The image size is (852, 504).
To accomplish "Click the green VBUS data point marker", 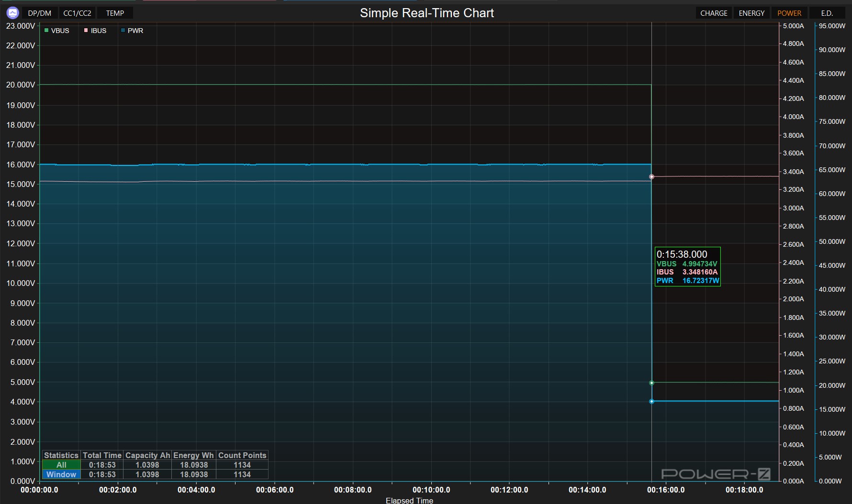I will coord(651,383).
